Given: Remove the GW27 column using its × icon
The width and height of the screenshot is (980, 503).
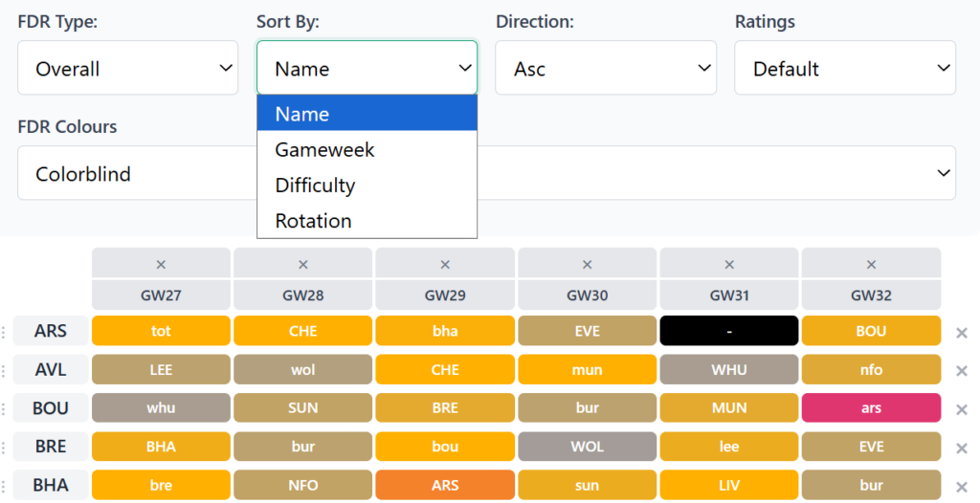Looking at the screenshot, I should (x=161, y=264).
